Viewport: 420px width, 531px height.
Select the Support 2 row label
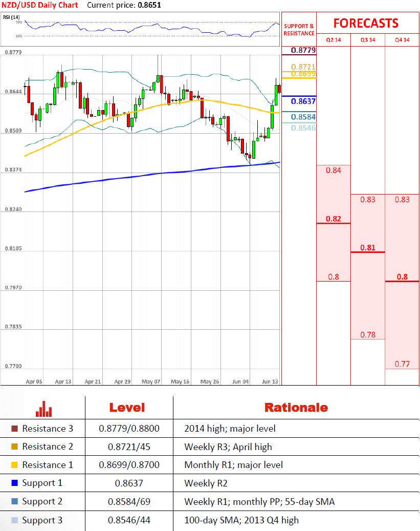[42, 501]
